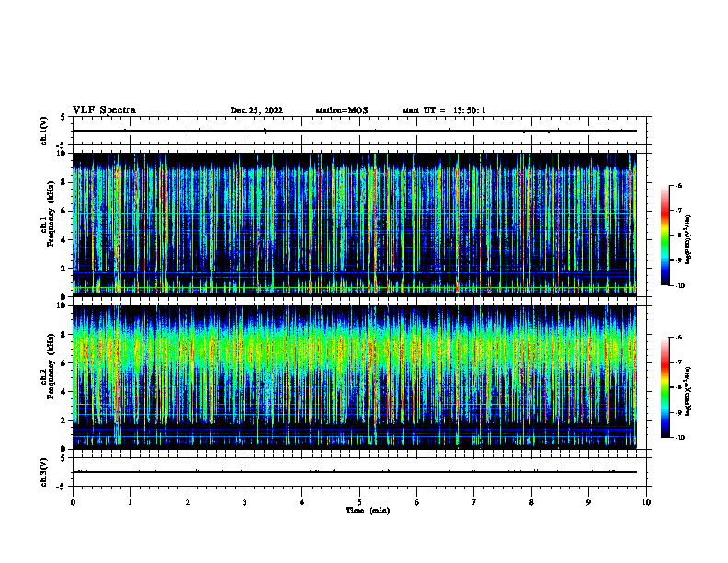Click time axis tick label "7"

point(474,502)
